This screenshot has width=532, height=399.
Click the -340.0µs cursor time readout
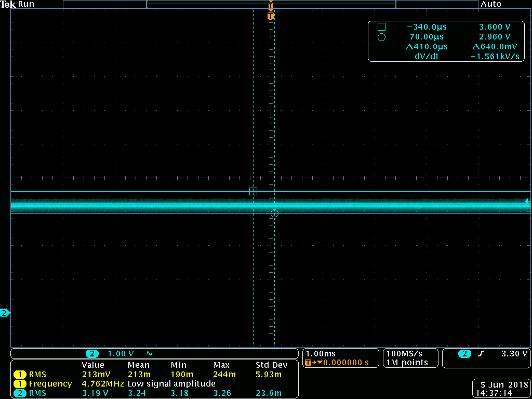coord(427,27)
